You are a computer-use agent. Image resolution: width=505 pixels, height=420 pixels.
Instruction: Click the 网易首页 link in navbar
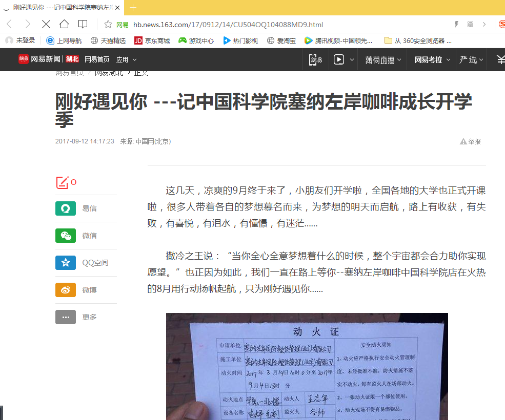coord(97,60)
